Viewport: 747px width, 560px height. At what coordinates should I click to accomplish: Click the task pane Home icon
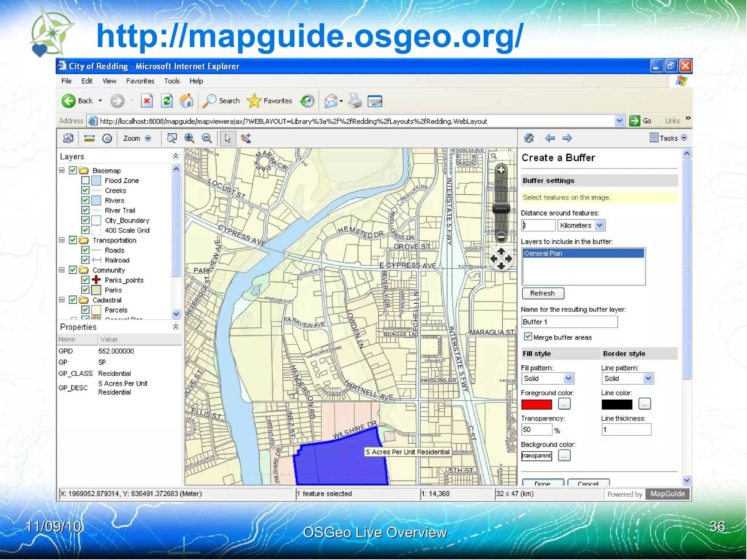tap(529, 138)
